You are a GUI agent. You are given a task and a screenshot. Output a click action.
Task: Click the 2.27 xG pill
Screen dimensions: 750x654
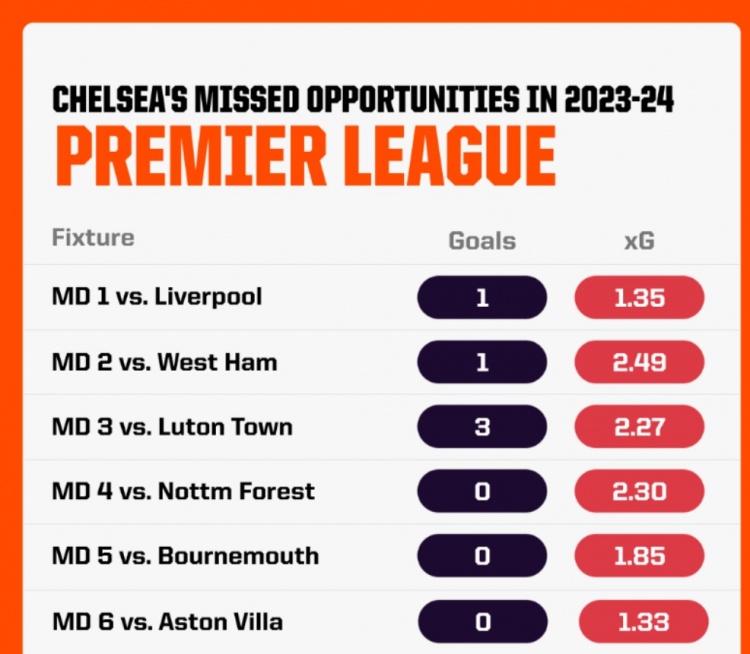pyautogui.click(x=640, y=427)
